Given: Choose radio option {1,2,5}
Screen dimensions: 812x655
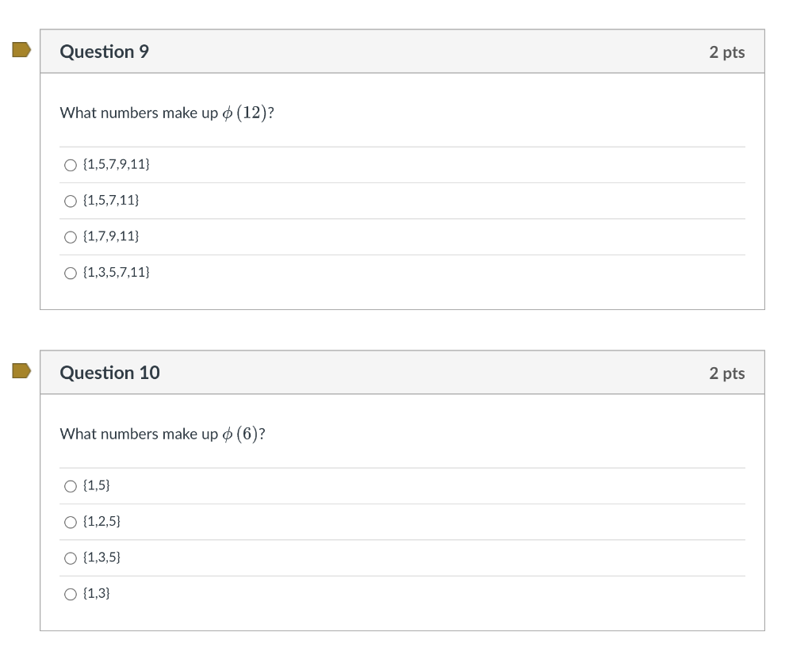Looking at the screenshot, I should click(x=71, y=522).
